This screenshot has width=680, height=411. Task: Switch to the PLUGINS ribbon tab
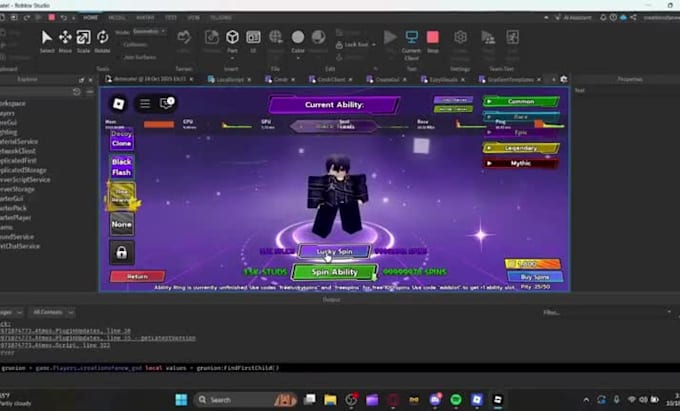[220, 18]
